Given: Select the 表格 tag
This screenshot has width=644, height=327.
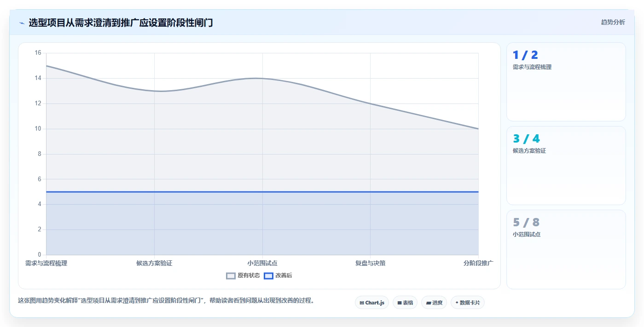Looking at the screenshot, I should coord(405,303).
